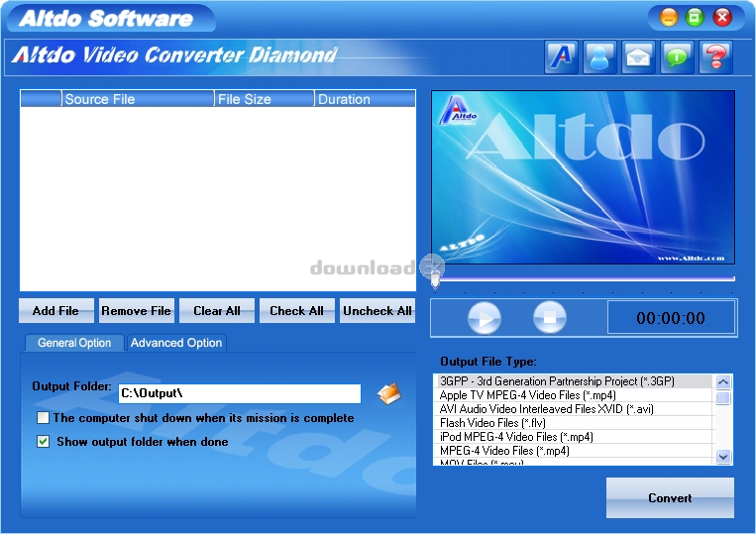This screenshot has width=756, height=534.
Task: Click the Duration column header
Action: coord(365,99)
